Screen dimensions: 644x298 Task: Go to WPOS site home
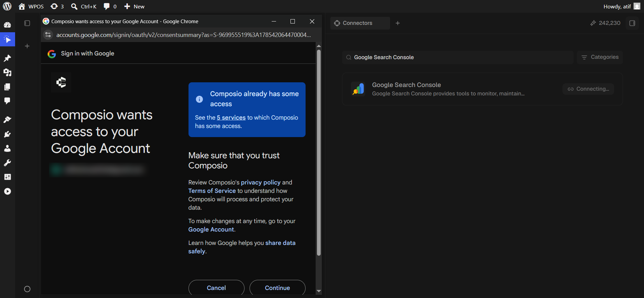[x=31, y=6]
